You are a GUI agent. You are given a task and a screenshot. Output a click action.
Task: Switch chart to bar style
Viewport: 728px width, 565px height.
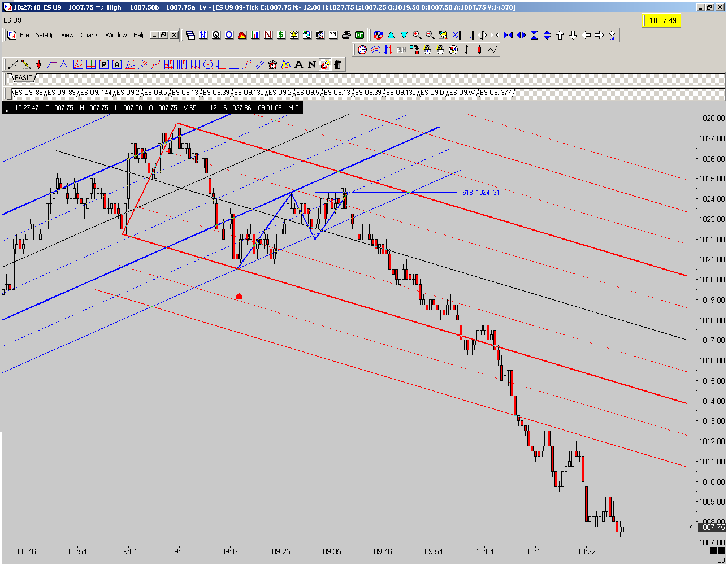(466, 50)
